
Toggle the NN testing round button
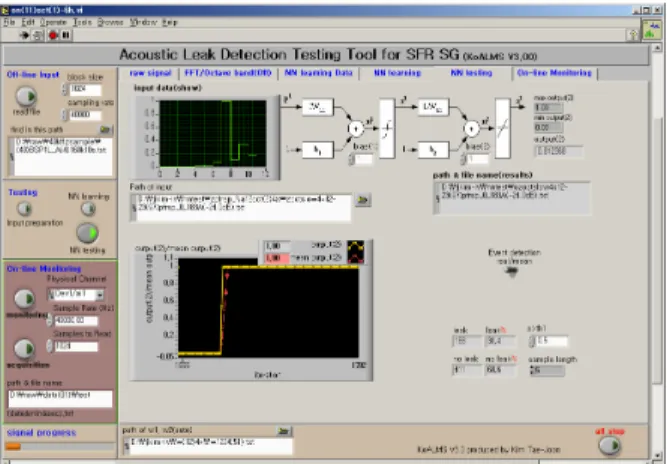click(87, 233)
